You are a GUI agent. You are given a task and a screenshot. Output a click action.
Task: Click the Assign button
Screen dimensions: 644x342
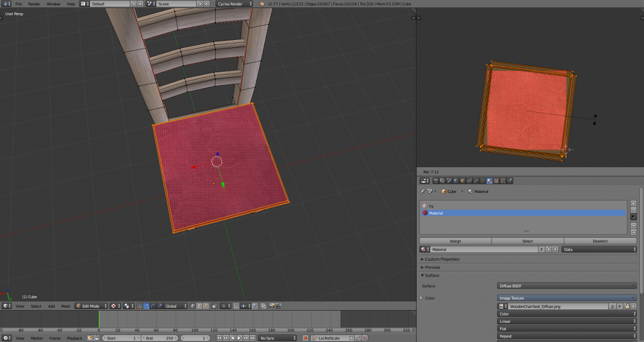tap(455, 241)
